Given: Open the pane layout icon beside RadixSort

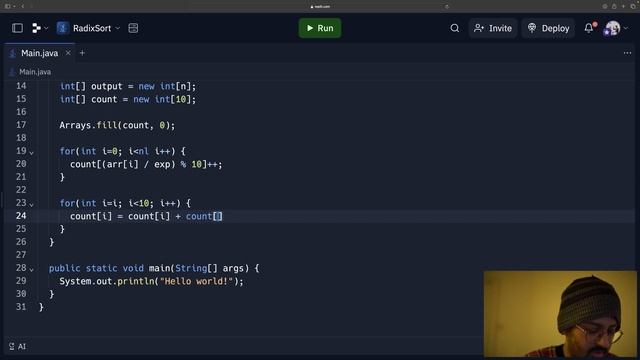Looking at the screenshot, I should tap(133, 28).
